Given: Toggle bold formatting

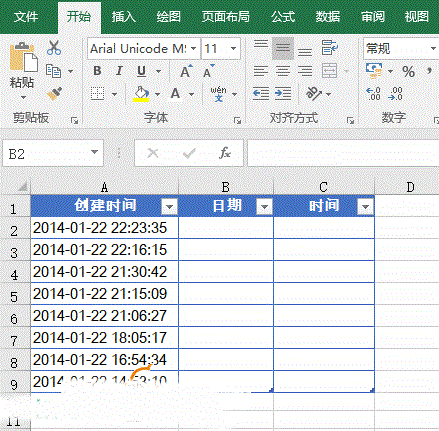Looking at the screenshot, I should click(97, 71).
